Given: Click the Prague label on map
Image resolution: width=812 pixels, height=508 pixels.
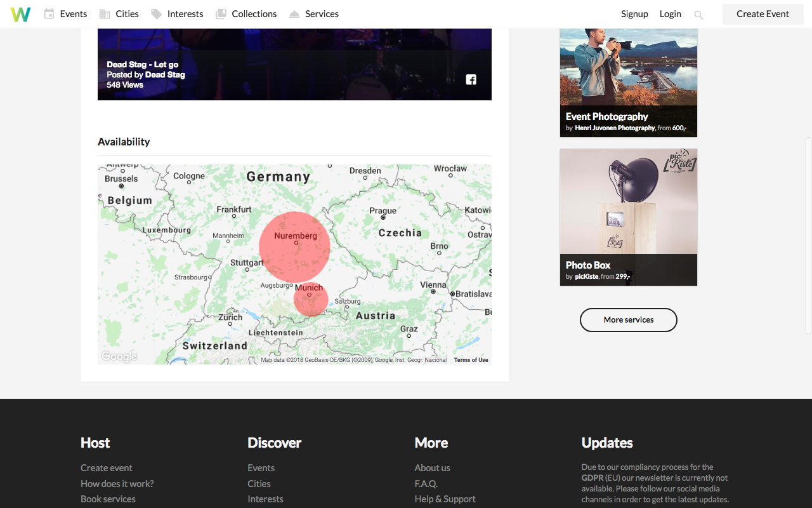Looking at the screenshot, I should (x=383, y=211).
